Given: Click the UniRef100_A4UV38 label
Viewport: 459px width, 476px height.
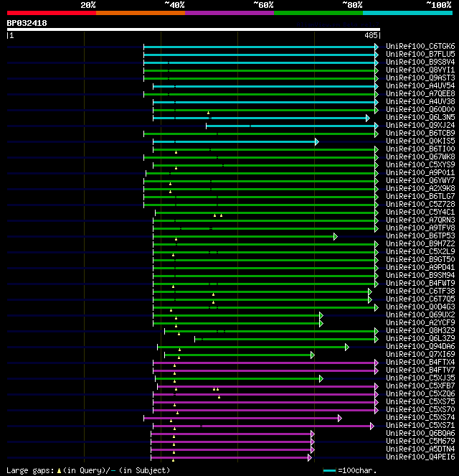Looking at the screenshot, I should (x=420, y=101).
